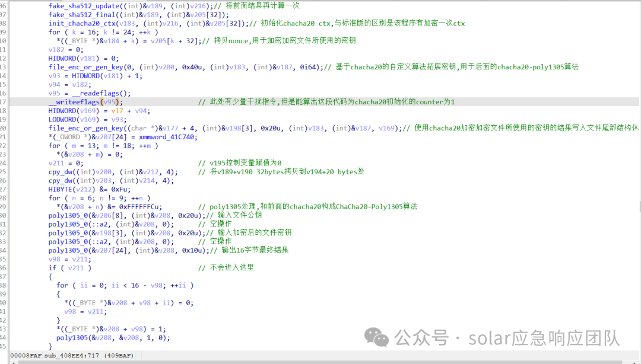Select the __readeflags() call
Viewport: 641px width, 364px height.
pos(101,93)
